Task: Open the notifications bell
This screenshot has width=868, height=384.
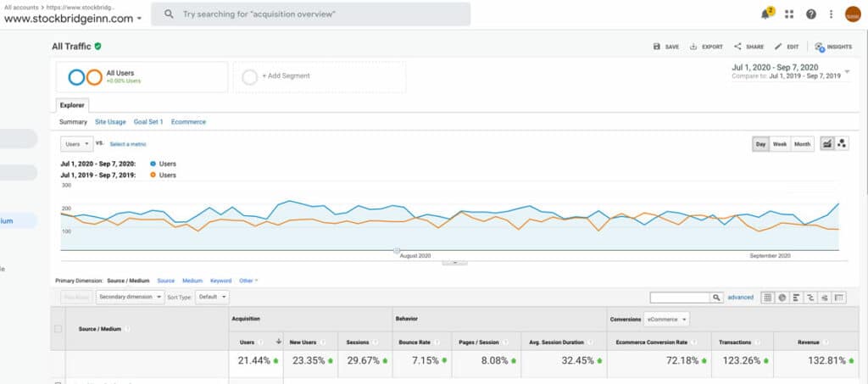Action: pos(766,14)
